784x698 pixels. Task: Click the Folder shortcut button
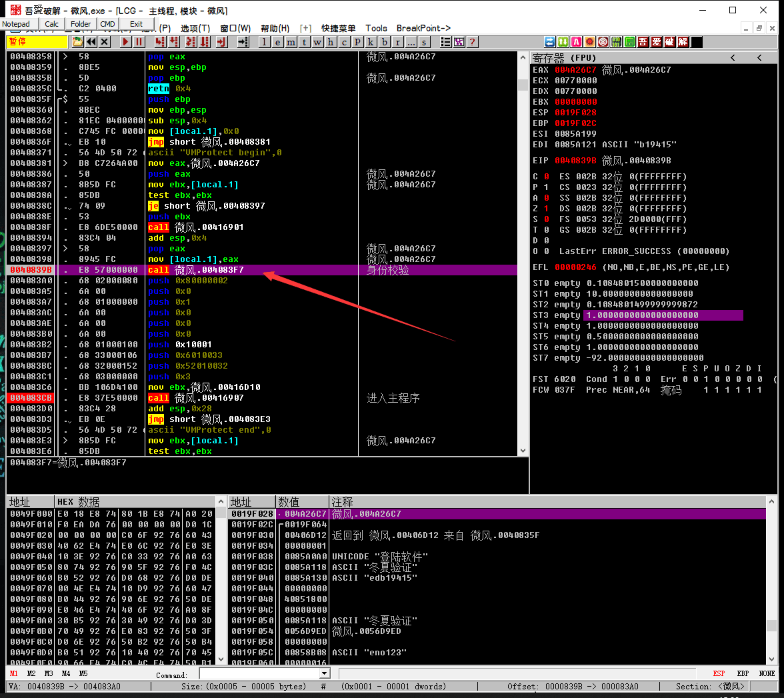pos(81,24)
